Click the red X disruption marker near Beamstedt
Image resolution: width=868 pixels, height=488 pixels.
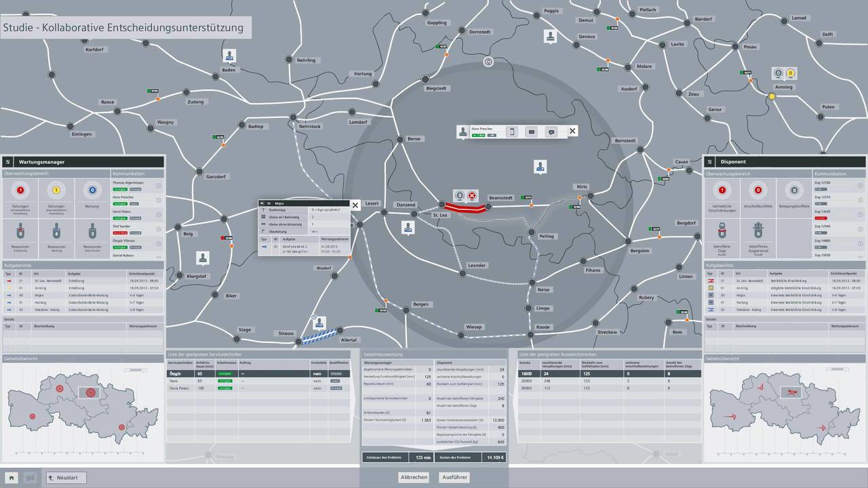coord(472,195)
